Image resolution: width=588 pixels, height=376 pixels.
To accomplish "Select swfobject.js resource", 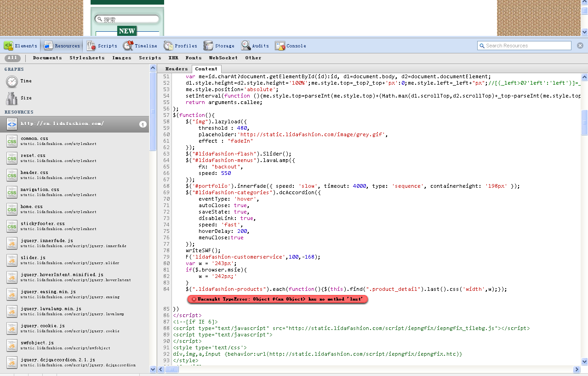I will (74, 345).
